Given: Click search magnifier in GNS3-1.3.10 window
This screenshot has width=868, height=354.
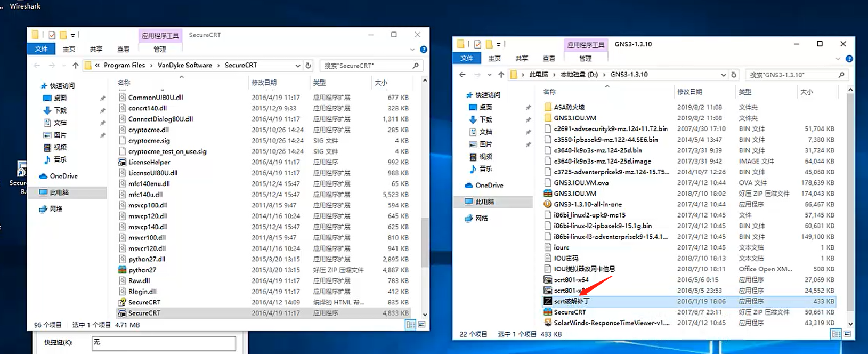Looking at the screenshot, I should point(841,75).
